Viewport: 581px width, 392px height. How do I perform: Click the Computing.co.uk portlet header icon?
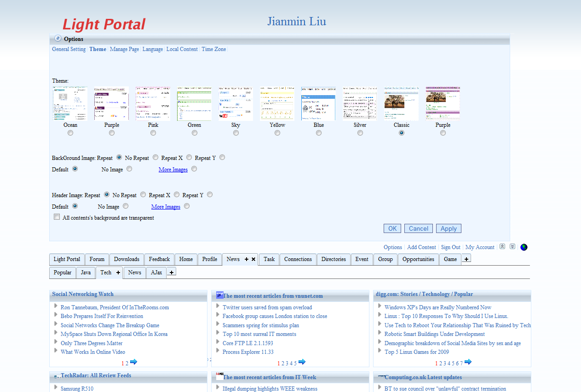[x=381, y=376]
